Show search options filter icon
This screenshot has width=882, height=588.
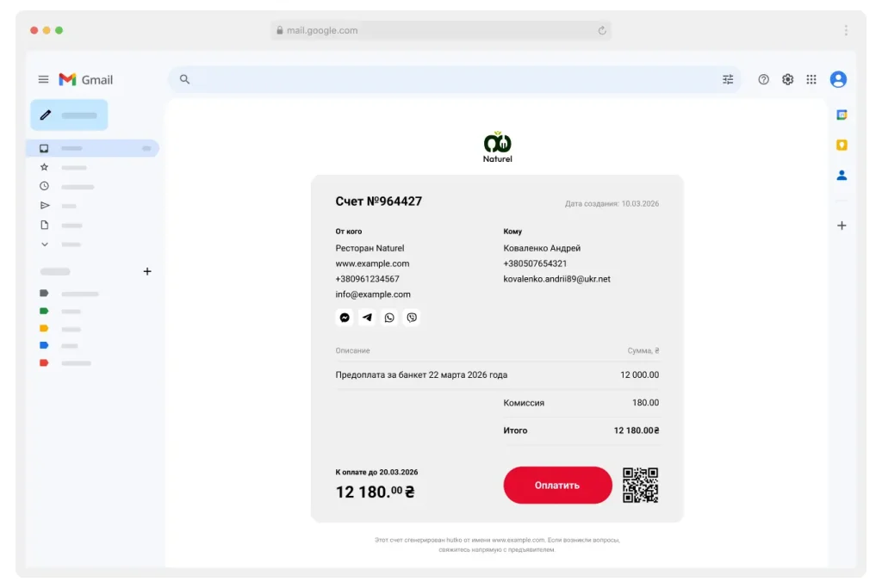click(x=728, y=79)
